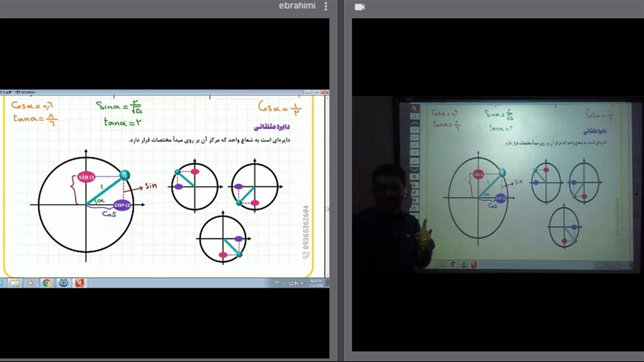Open the EN language indicator menu

point(277,283)
